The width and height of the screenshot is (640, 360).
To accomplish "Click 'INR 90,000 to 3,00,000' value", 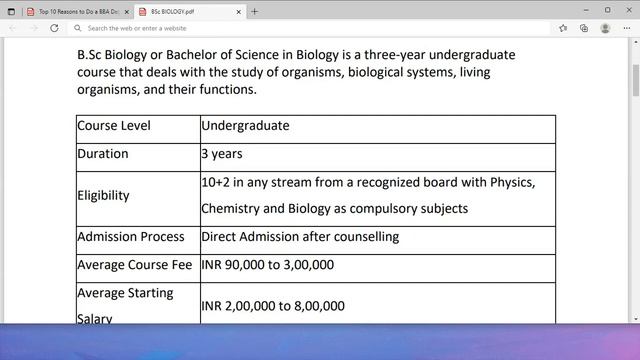I will [x=267, y=265].
